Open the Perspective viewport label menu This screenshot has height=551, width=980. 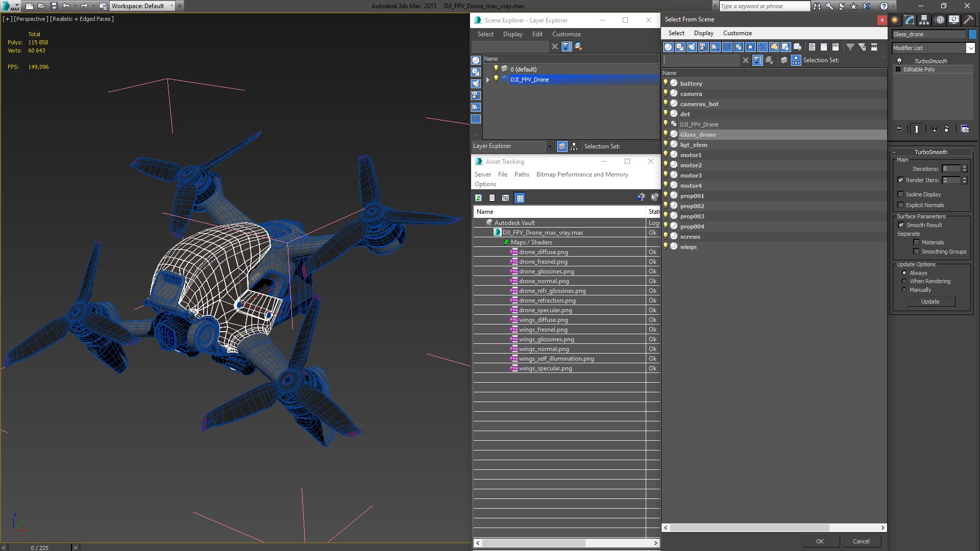[31, 19]
